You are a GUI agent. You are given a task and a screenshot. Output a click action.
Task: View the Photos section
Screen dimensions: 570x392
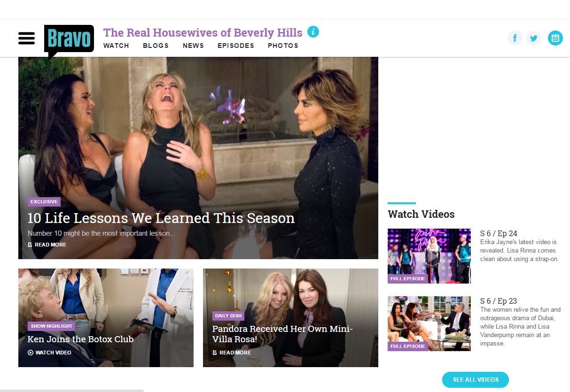tap(283, 46)
